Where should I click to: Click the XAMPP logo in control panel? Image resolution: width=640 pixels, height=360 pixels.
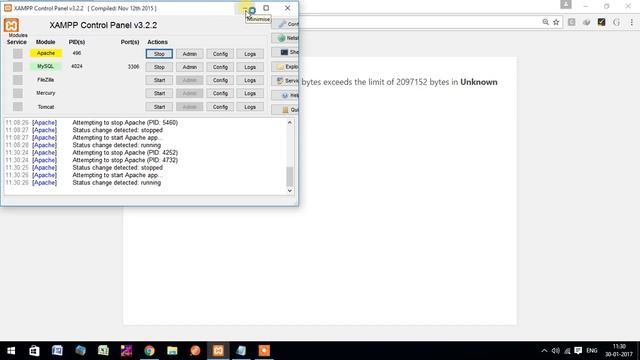coord(11,25)
